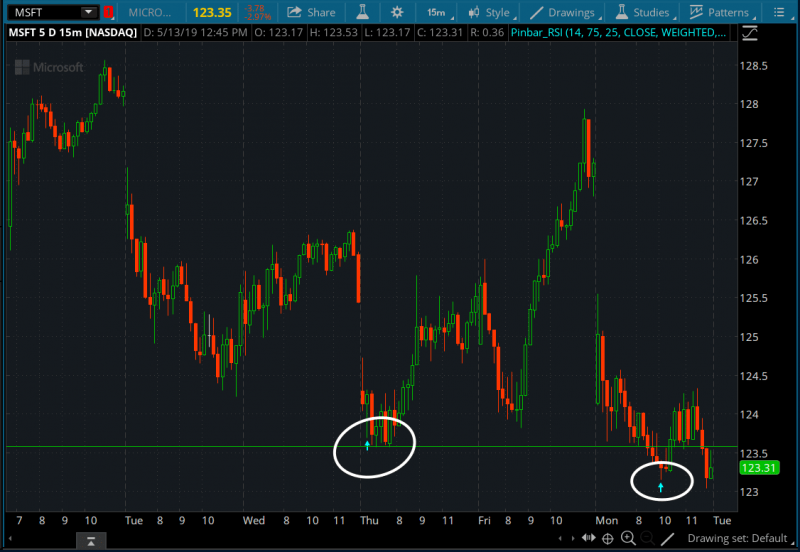
Task: Click the small scroll-left arrow beside crosshair tools
Action: [x=561, y=538]
